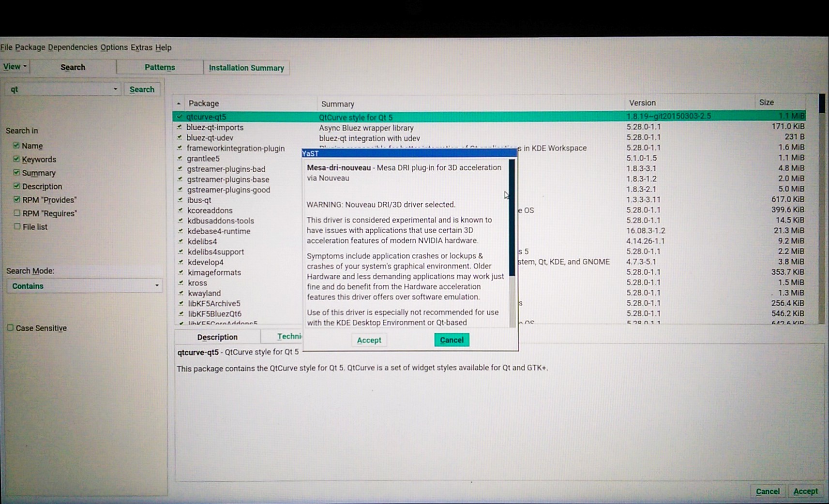The height and width of the screenshot is (504, 829).
Task: Click the status icon for kdelibs4
Action: pyautogui.click(x=181, y=241)
